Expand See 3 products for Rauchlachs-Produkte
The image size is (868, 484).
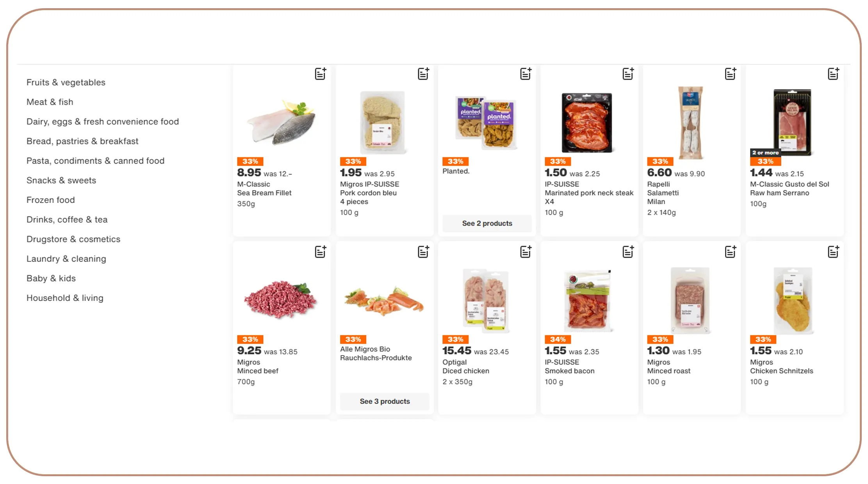pos(384,401)
